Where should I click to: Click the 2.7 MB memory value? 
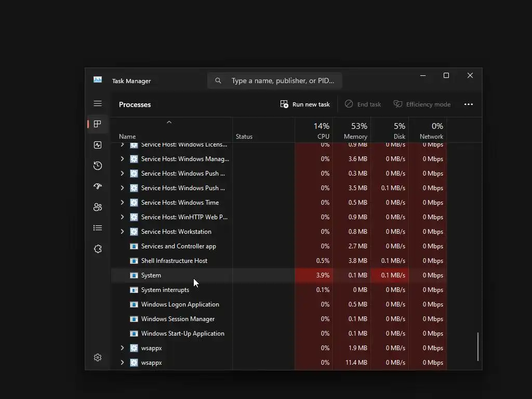click(357, 246)
